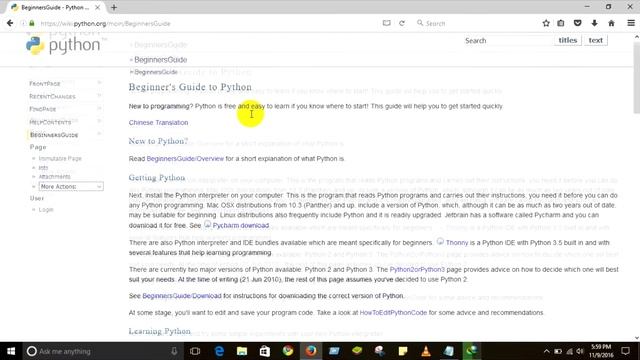Click the wiki Search input field
The height and width of the screenshot is (360, 640).
508,40
